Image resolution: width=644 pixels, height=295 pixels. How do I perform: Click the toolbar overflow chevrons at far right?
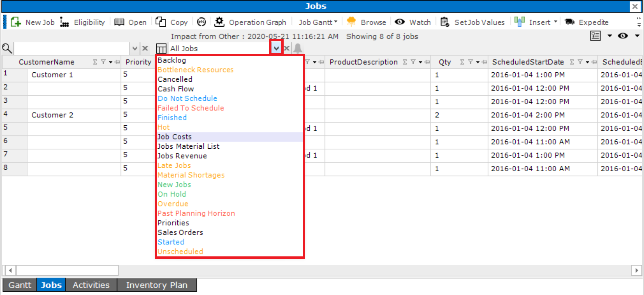pyautogui.click(x=639, y=22)
